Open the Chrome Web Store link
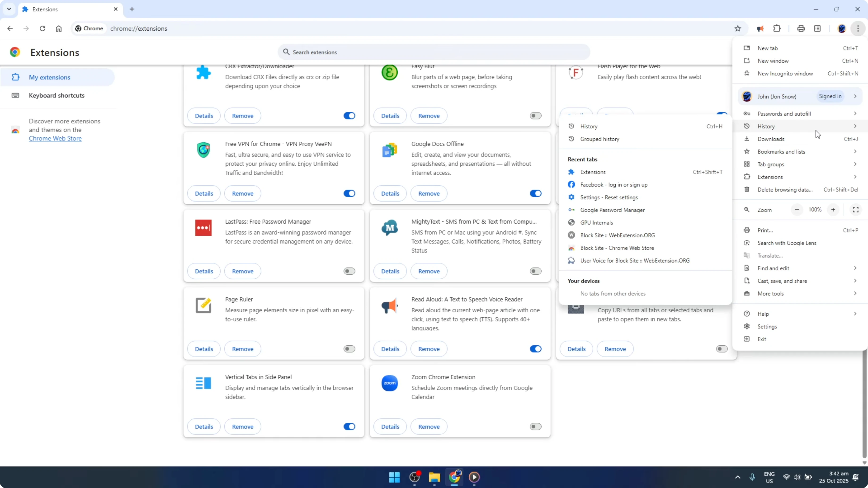The image size is (868, 488). [55, 138]
